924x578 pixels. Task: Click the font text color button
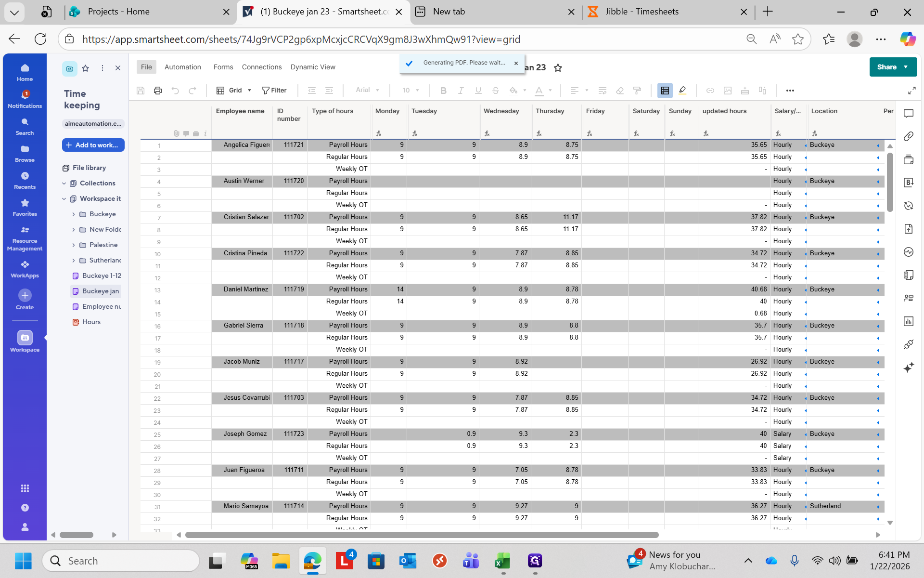[x=539, y=91]
